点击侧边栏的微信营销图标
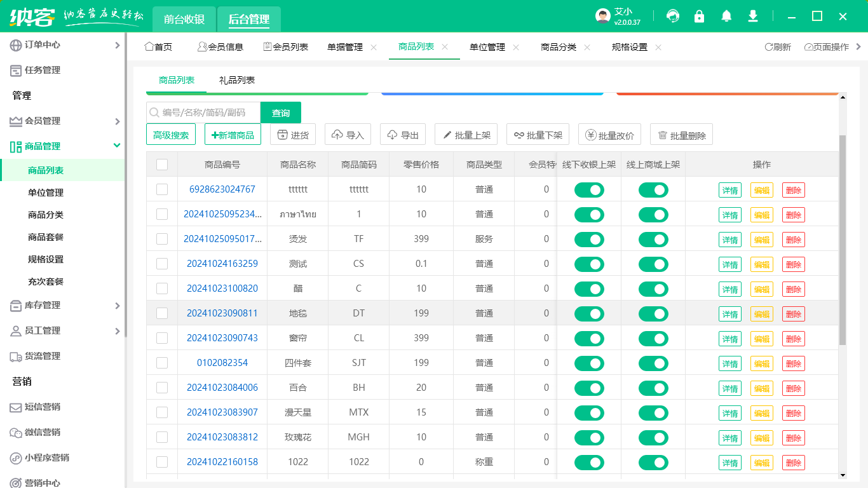This screenshot has height=488, width=868. [15, 432]
